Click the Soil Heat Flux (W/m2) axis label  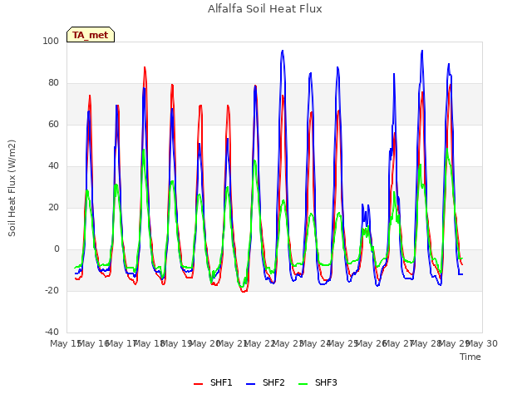[12, 188]
